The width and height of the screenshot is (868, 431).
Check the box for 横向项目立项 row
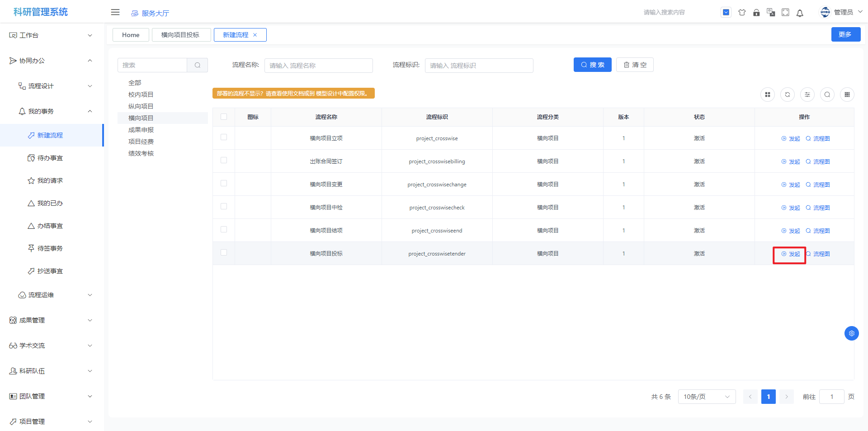(x=224, y=137)
